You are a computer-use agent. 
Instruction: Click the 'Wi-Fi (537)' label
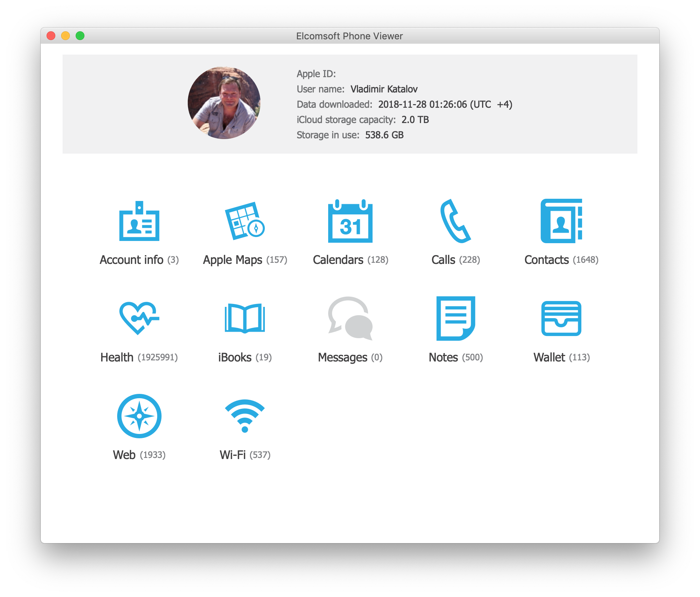coord(245,455)
